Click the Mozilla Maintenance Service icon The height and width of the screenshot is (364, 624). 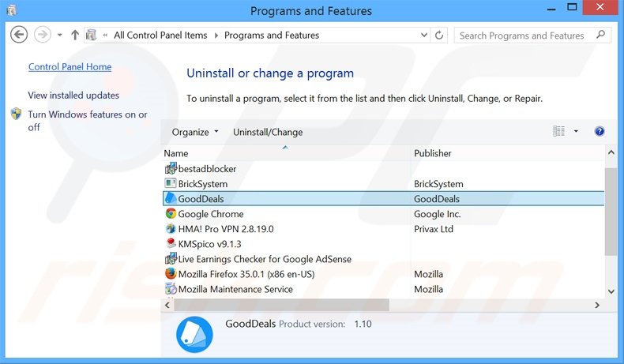tap(171, 289)
